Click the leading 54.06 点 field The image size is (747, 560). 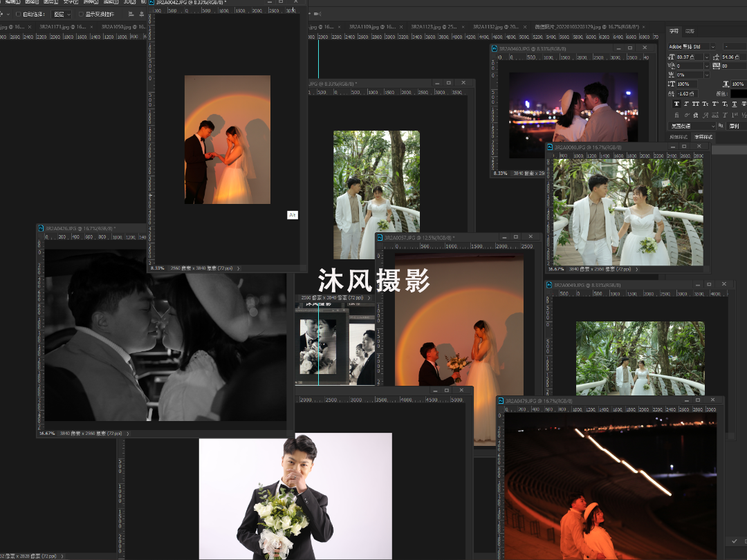coord(734,57)
